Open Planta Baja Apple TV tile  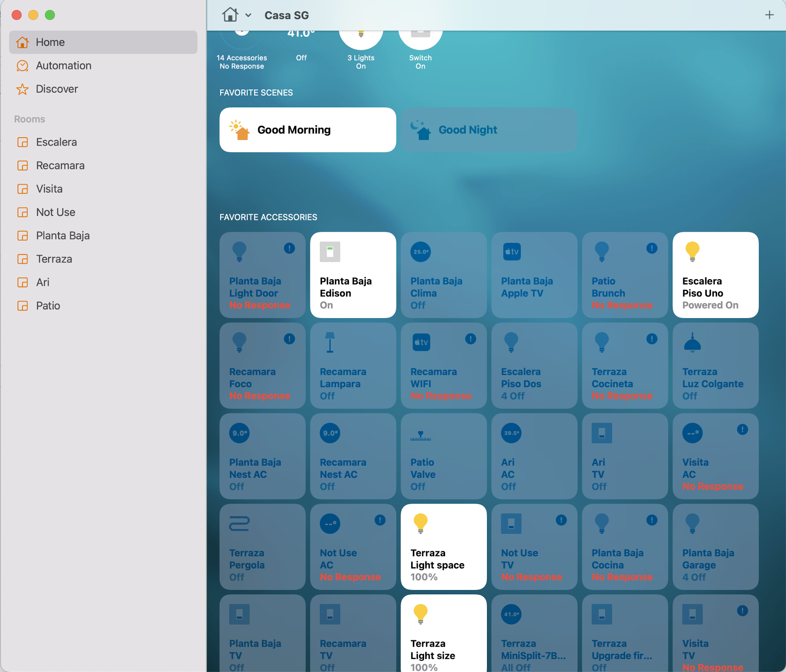coord(534,275)
